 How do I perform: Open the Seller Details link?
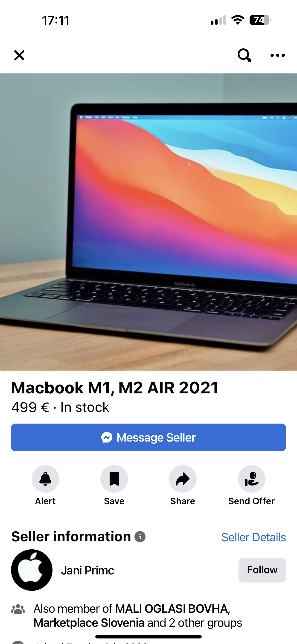[253, 537]
